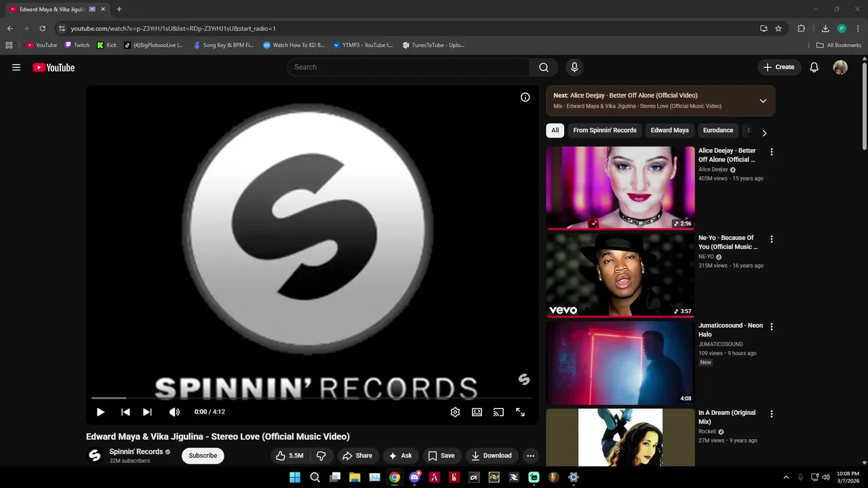This screenshot has width=868, height=488.
Task: Mute the video volume
Action: tap(174, 411)
